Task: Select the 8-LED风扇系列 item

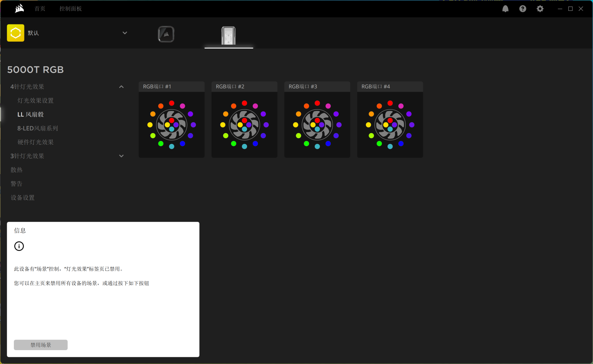Action: [38, 128]
